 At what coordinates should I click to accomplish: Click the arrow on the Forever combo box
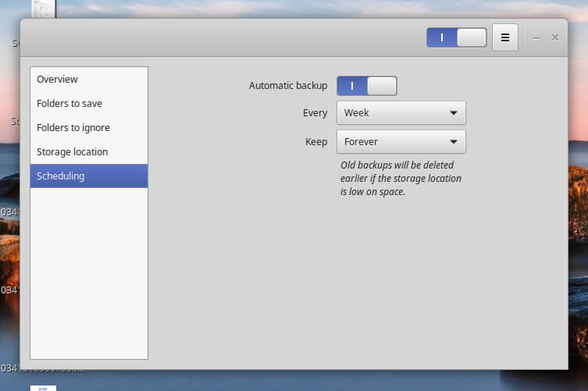(454, 142)
